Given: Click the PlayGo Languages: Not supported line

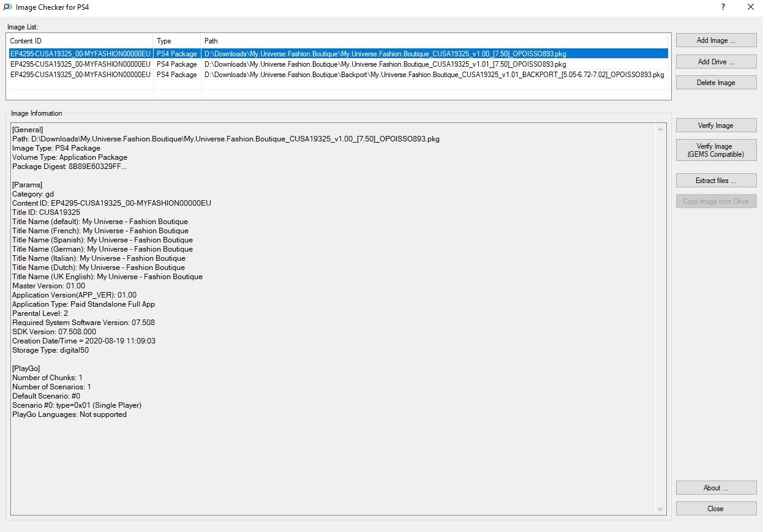Looking at the screenshot, I should click(69, 414).
